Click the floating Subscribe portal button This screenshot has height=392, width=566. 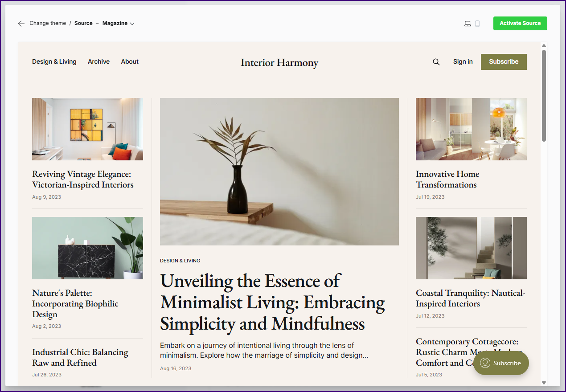click(x=501, y=363)
